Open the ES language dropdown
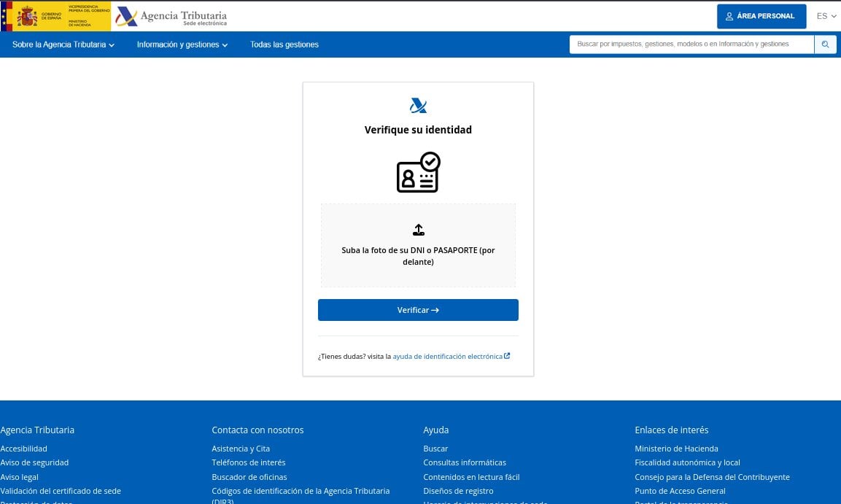Screen dimensions: 841x504 point(826,16)
